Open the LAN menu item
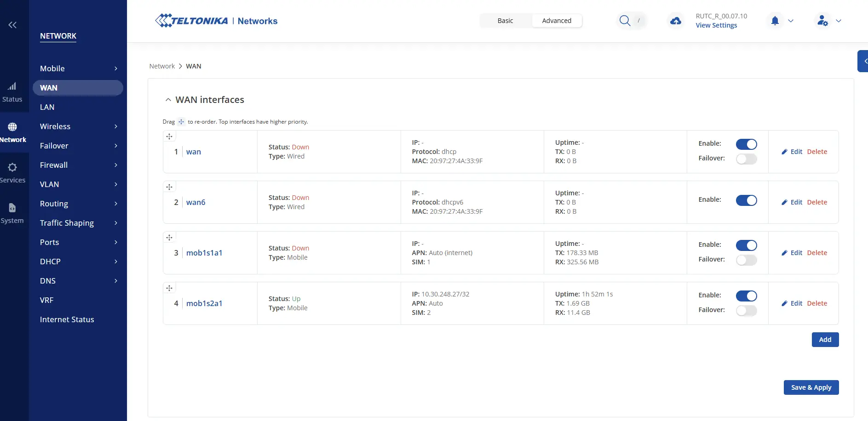This screenshot has height=421, width=868. [x=47, y=107]
